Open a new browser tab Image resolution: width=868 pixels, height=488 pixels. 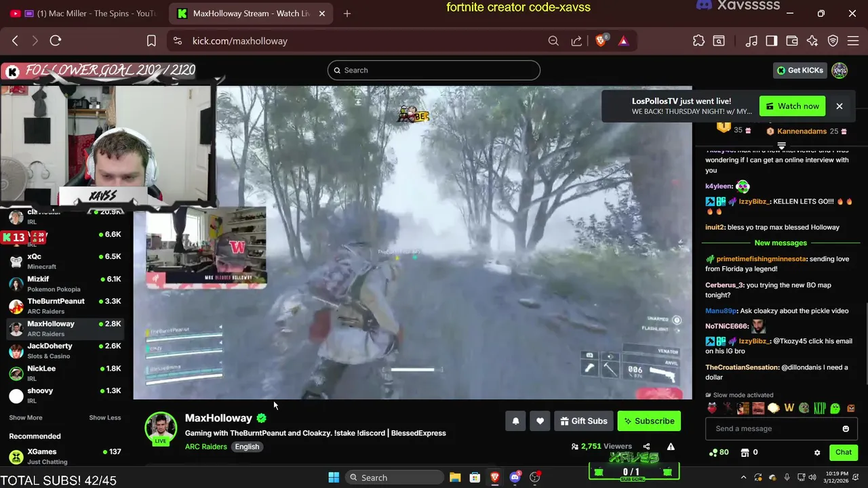coord(347,14)
